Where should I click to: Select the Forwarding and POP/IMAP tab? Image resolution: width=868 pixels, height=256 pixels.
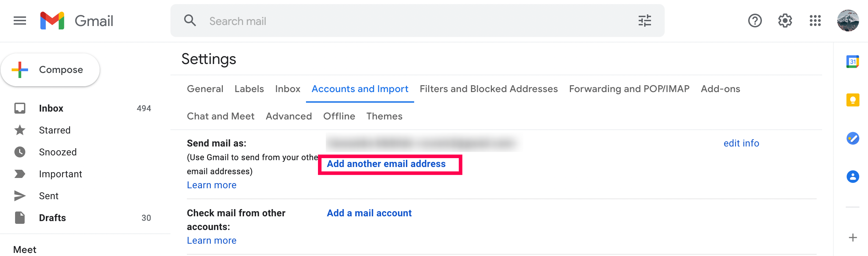(x=629, y=89)
